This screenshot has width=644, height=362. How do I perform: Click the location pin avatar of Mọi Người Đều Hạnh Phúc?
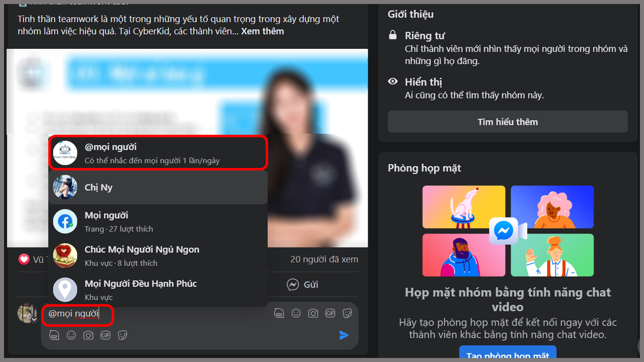click(x=65, y=290)
